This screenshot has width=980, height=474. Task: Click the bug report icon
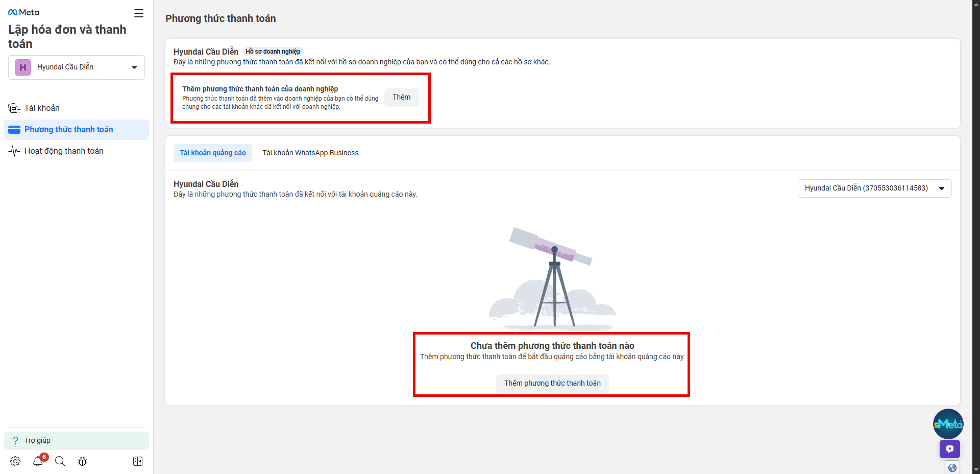click(x=82, y=461)
